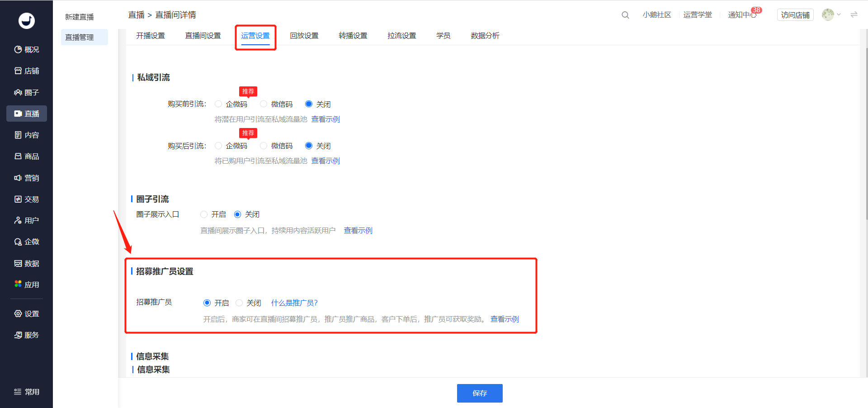Open the 店铺 shop sidebar item
The width and height of the screenshot is (868, 408).
coord(26,71)
